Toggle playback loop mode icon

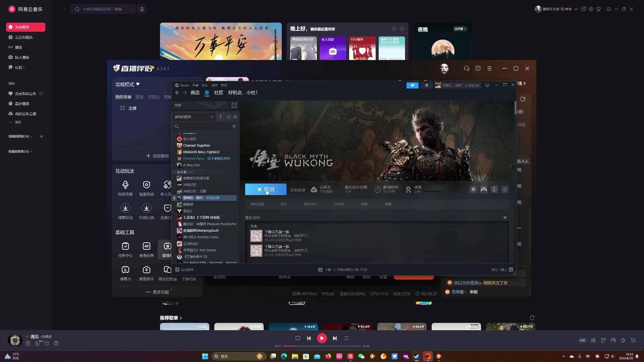point(346,338)
